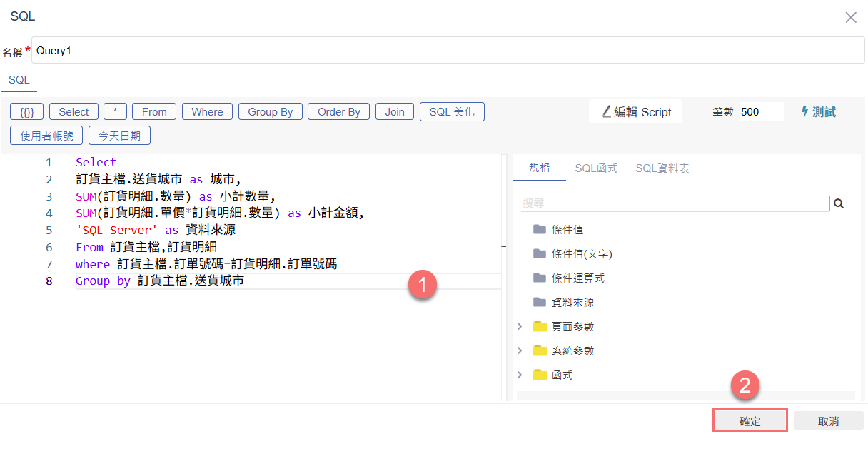Expand the 函式 folder node
The image size is (868, 449).
coord(520,375)
